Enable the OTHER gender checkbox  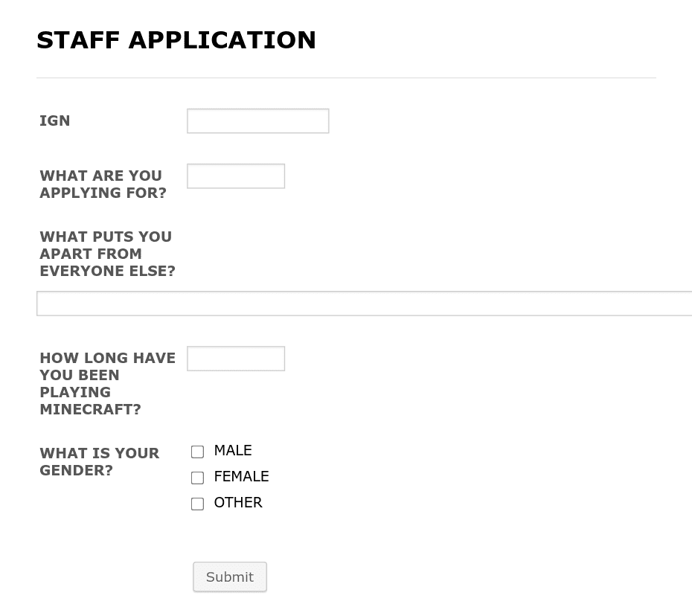(x=197, y=504)
